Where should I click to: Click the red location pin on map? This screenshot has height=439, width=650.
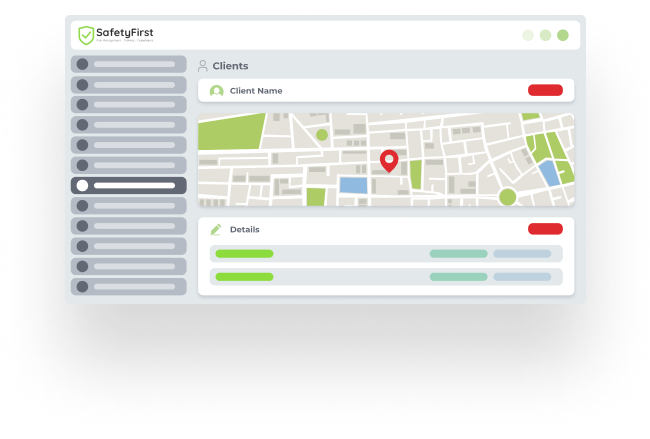click(389, 160)
